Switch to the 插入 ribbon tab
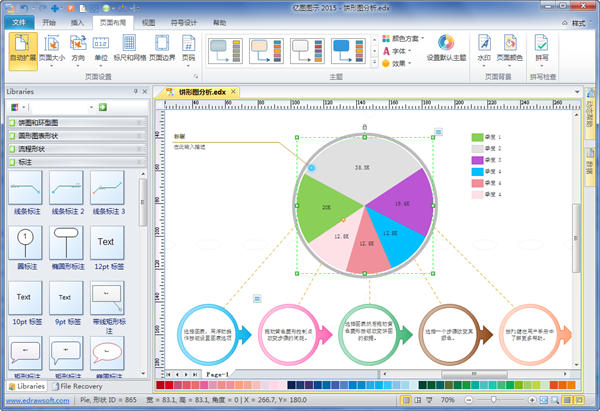Viewport: 600px width, 411px height. click(x=78, y=20)
